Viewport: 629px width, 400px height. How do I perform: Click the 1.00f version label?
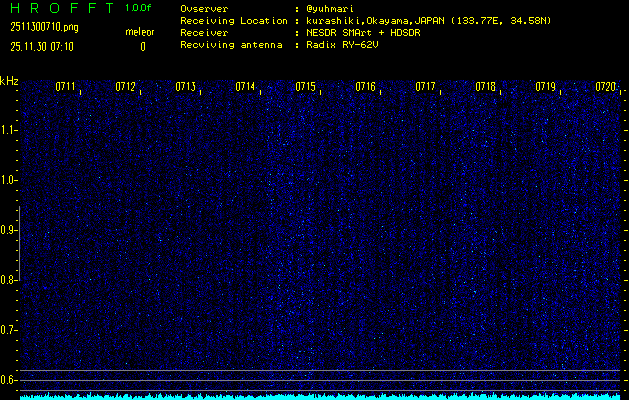tap(139, 8)
